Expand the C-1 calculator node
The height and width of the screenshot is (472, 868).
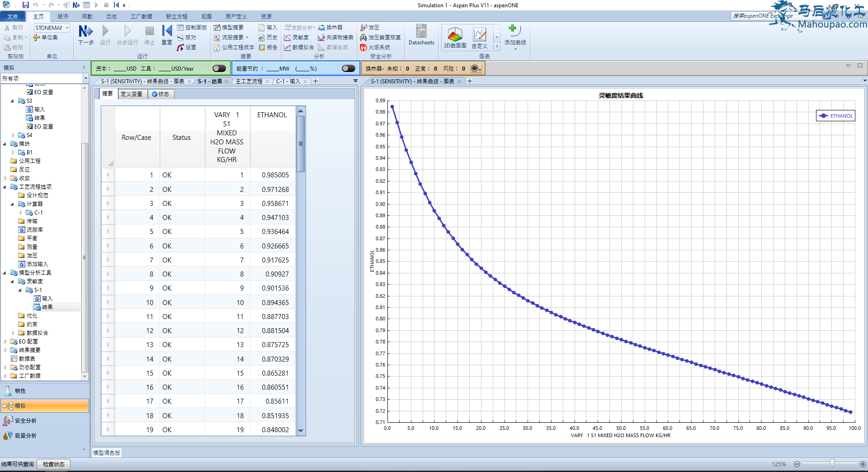pyautogui.click(x=20, y=213)
